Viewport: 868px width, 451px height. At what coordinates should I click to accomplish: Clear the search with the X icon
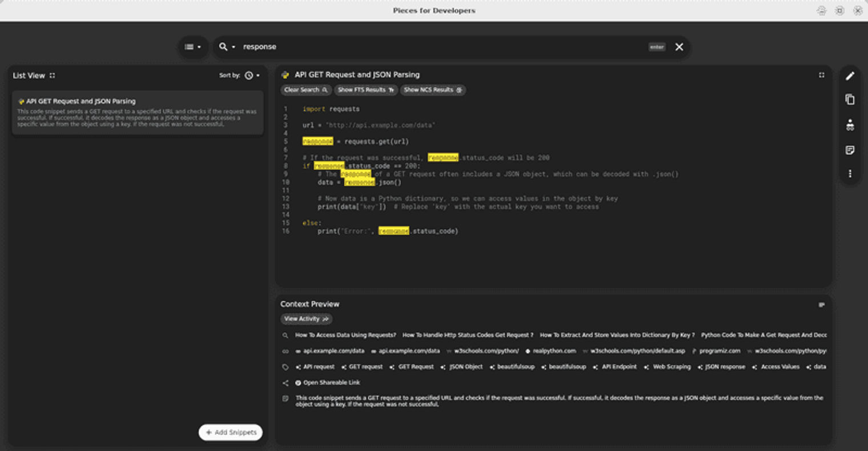(679, 47)
